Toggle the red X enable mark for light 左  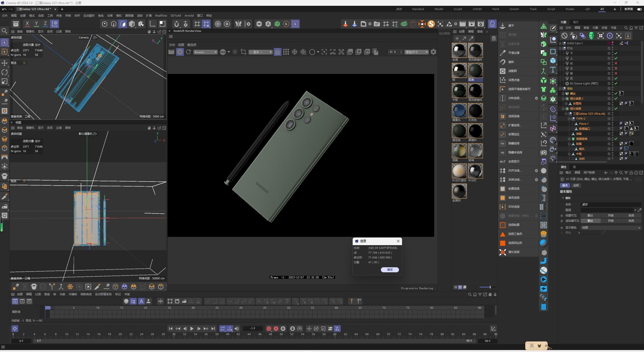(616, 68)
